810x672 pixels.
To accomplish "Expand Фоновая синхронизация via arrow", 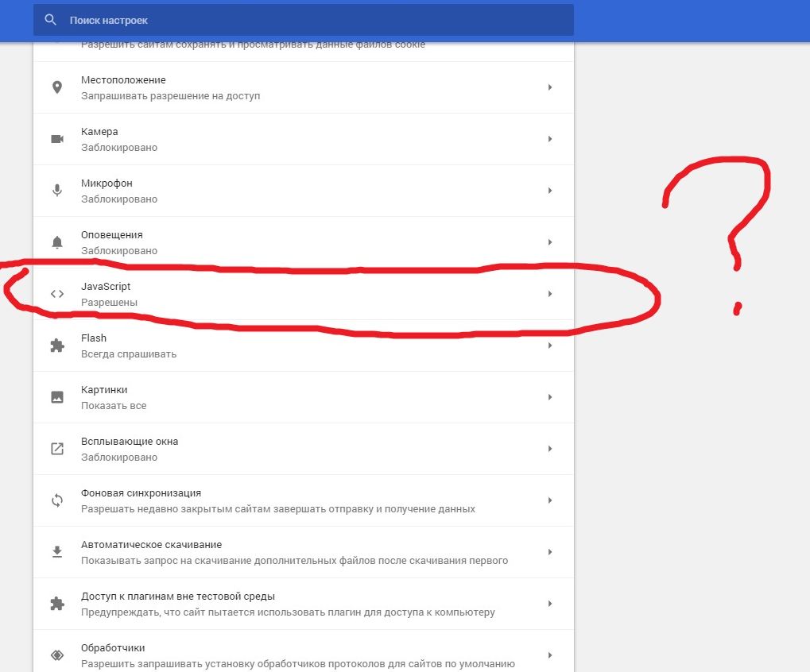I will 549,500.
